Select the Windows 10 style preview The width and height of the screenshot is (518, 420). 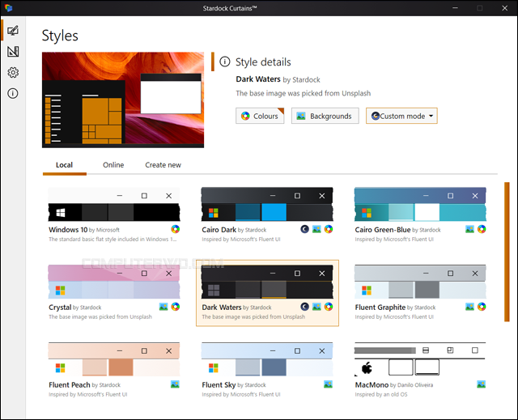tap(114, 204)
